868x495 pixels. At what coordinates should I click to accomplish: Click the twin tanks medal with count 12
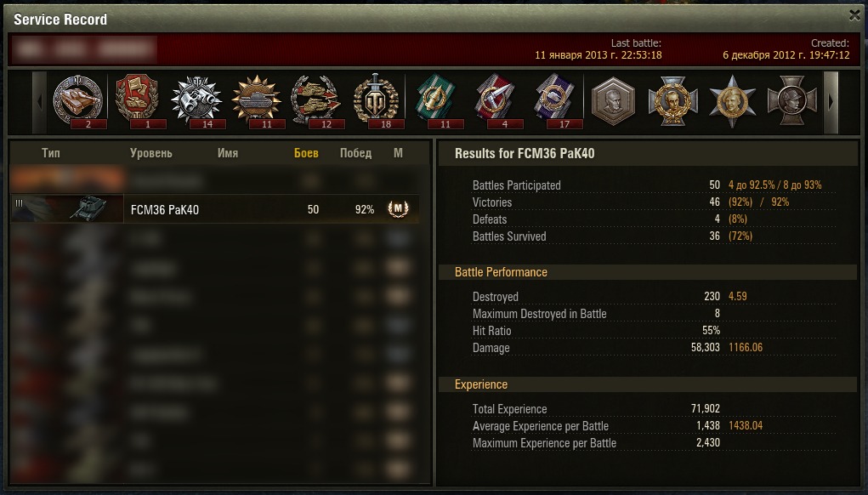pyautogui.click(x=316, y=100)
